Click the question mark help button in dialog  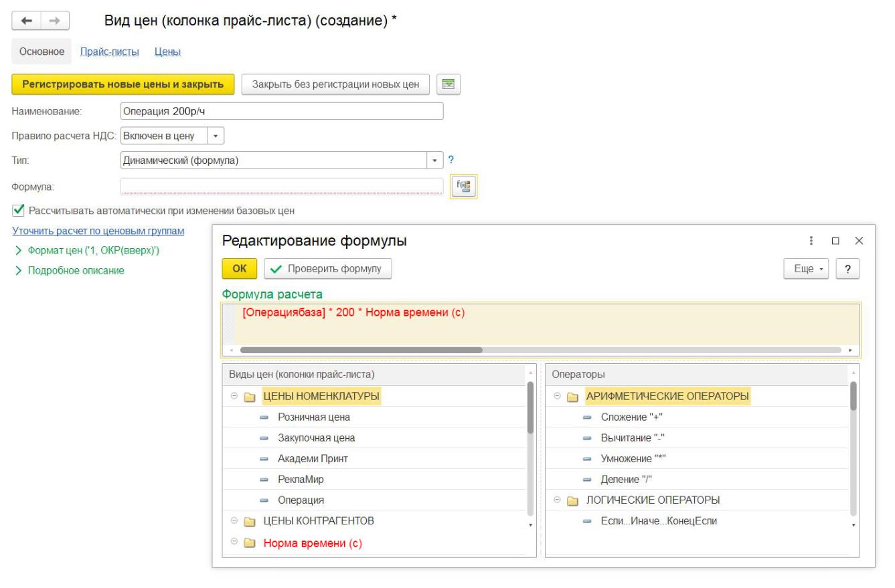coord(847,268)
